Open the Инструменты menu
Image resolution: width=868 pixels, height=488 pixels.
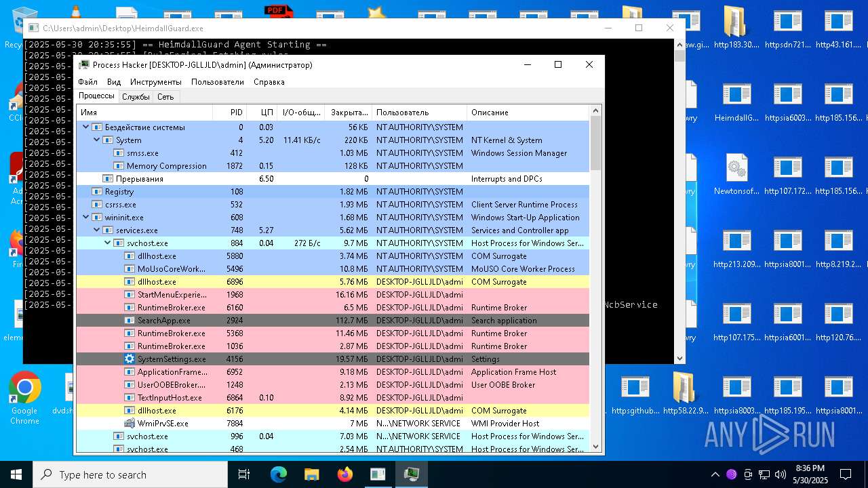click(156, 82)
